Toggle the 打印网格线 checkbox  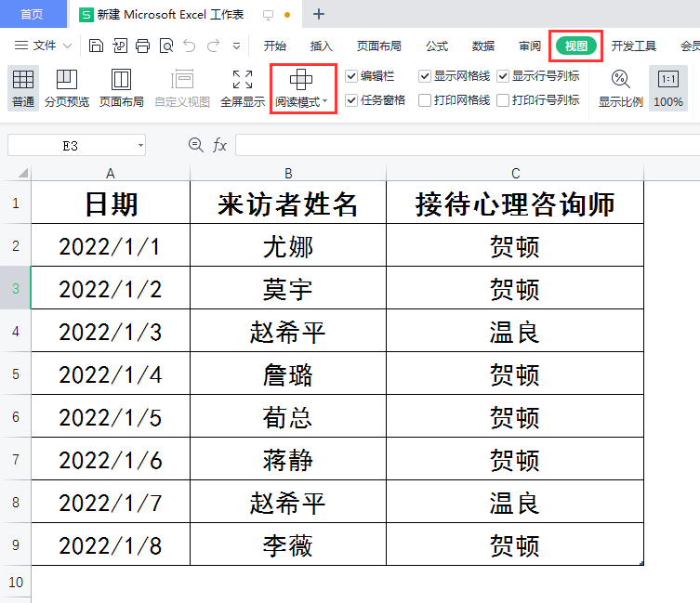[425, 100]
